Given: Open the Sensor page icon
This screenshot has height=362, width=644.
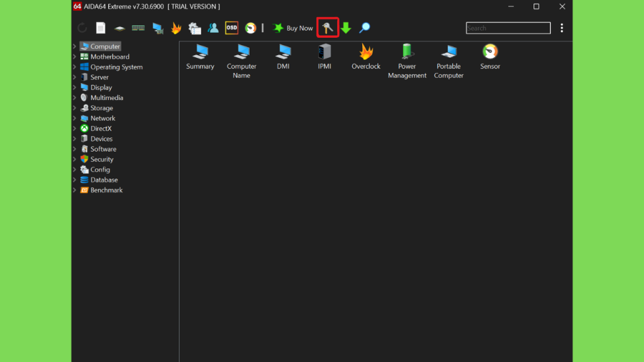Looking at the screenshot, I should coord(490,57).
